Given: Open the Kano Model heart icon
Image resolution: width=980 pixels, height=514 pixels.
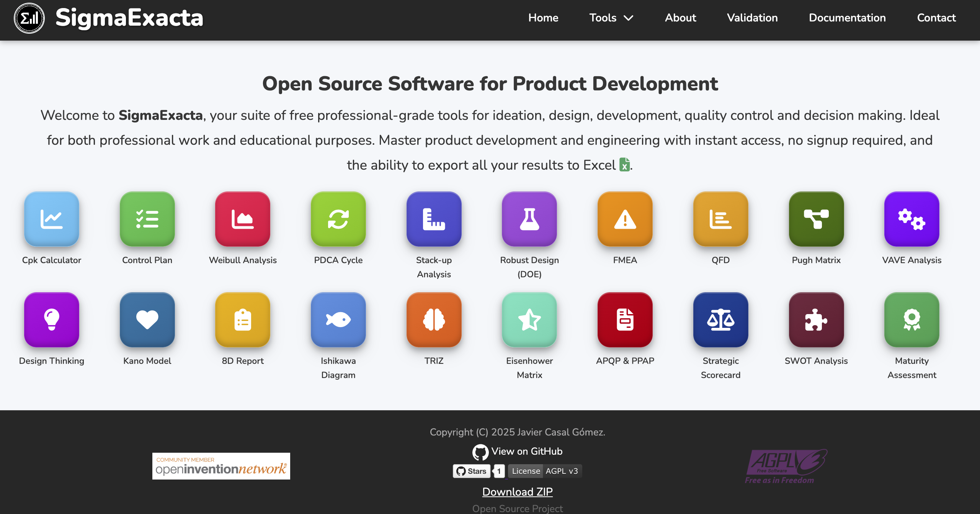Looking at the screenshot, I should point(147,320).
